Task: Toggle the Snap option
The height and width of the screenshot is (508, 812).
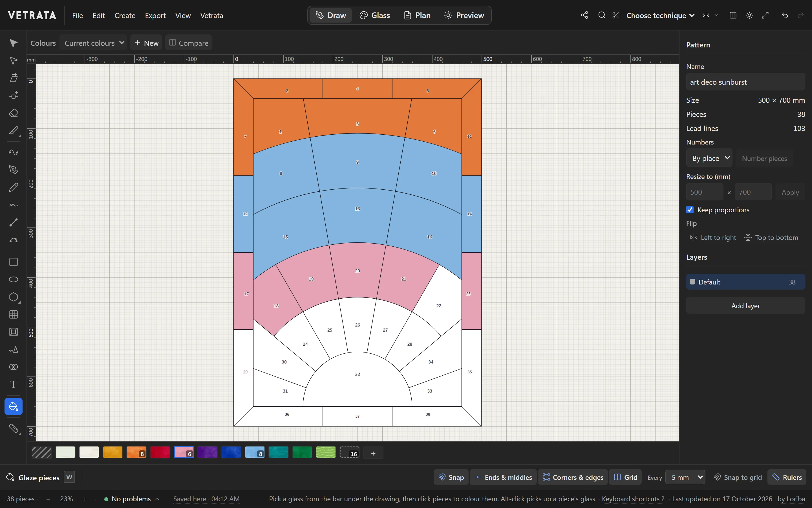Action: [x=451, y=477]
